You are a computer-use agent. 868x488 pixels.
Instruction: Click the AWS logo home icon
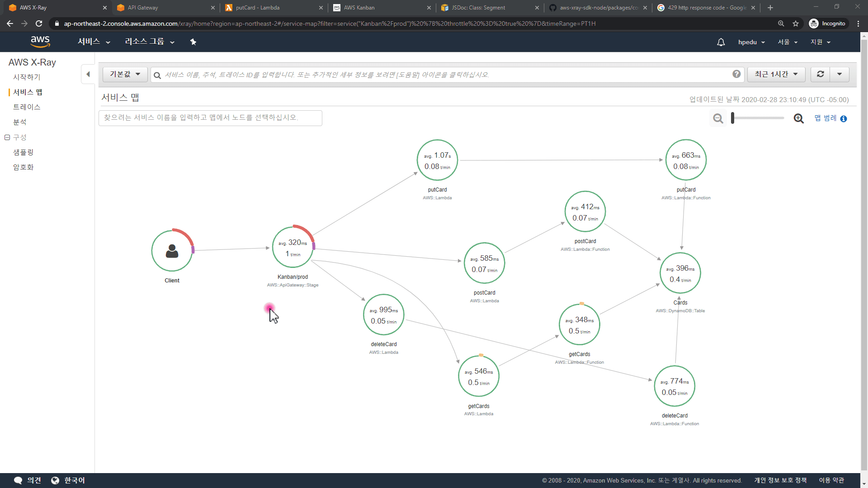point(40,42)
